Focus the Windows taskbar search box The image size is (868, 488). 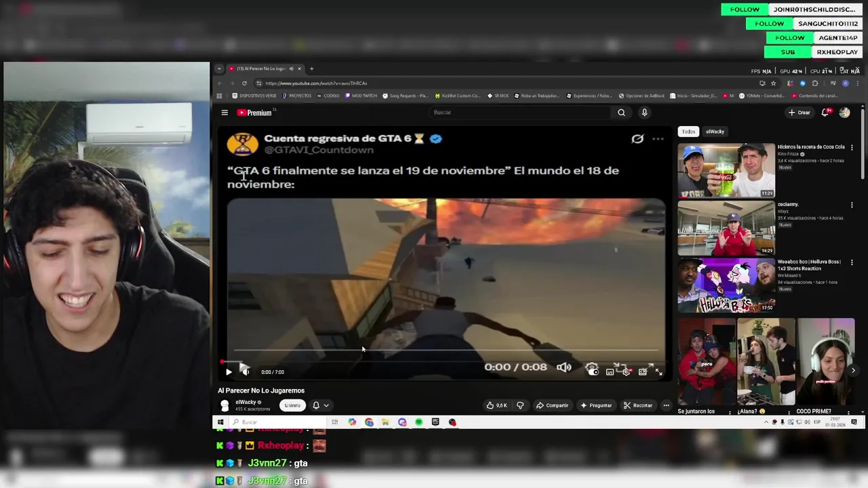click(x=277, y=422)
